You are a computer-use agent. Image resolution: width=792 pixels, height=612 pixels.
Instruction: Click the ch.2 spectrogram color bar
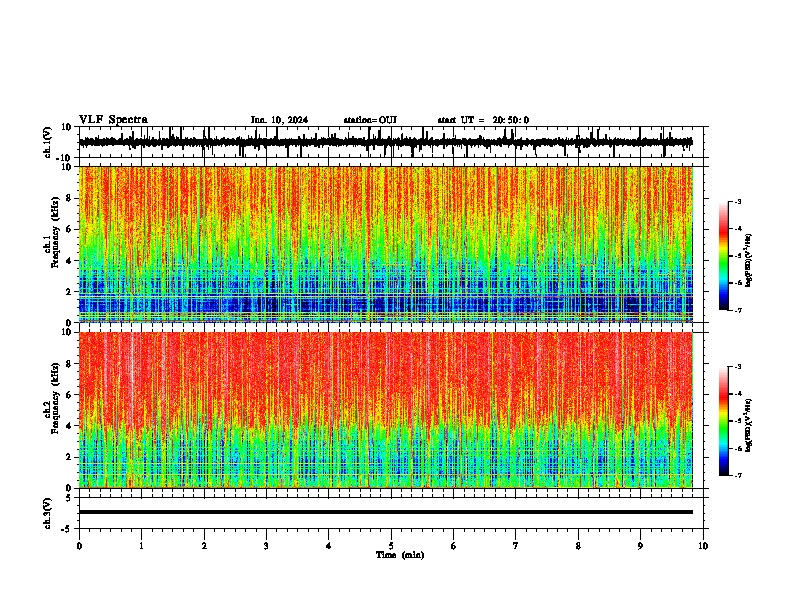pyautogui.click(x=724, y=421)
